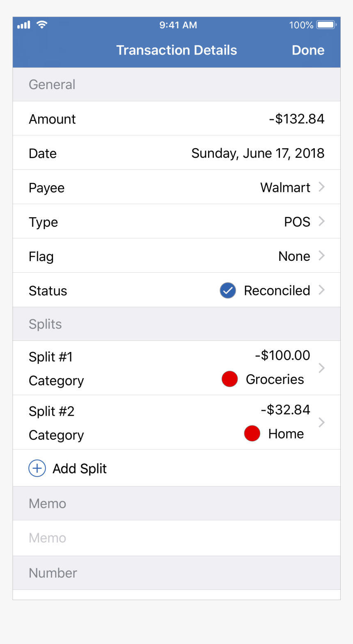
Task: Tap the plus icon next to Add Split
Action: 37,468
